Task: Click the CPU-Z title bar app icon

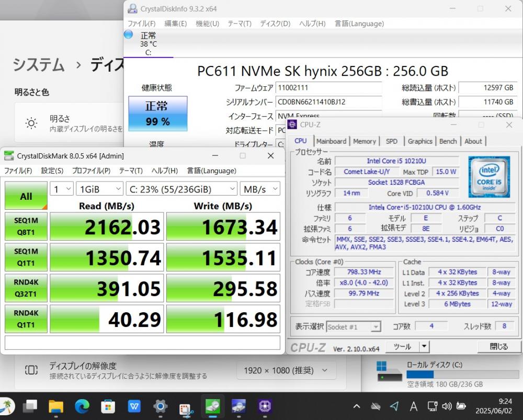Action: point(292,124)
